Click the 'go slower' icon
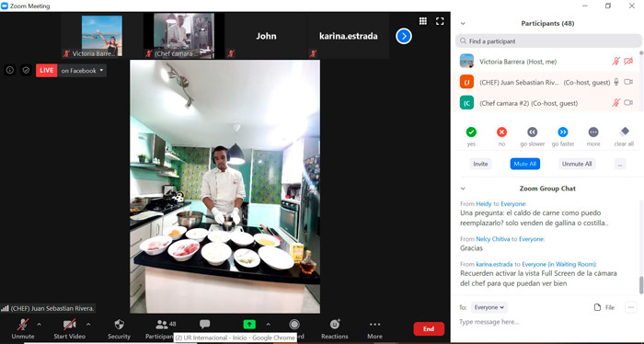 533,132
